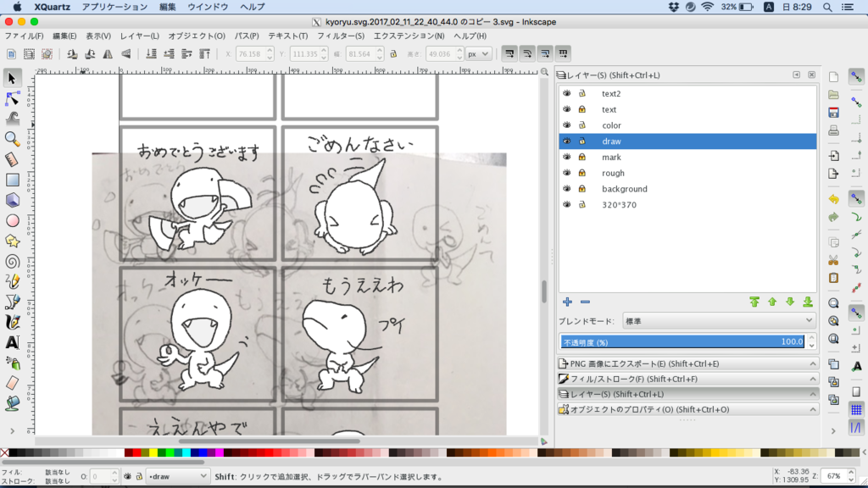The width and height of the screenshot is (868, 488).
Task: Click the scissors Cut icon in command bar
Action: [x=833, y=260]
